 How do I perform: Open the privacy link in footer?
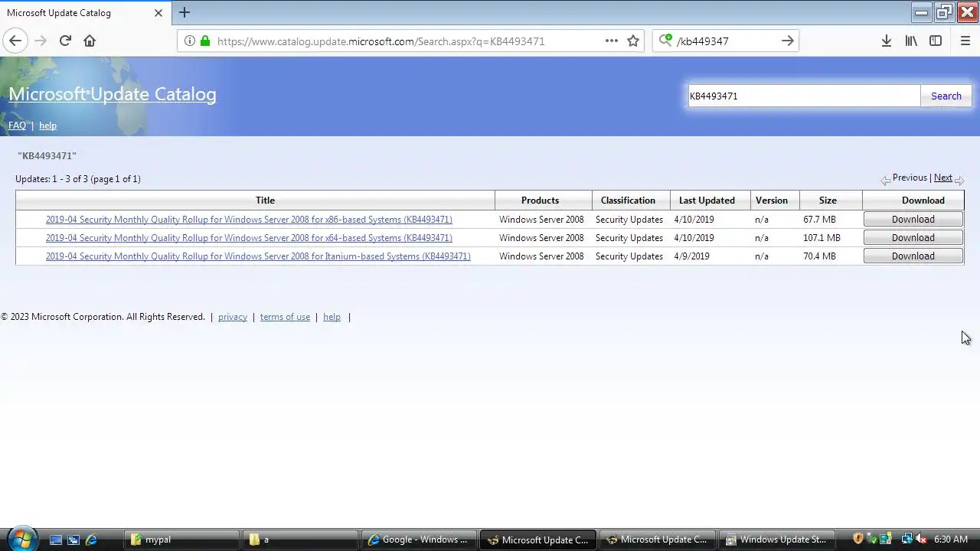[x=233, y=317]
